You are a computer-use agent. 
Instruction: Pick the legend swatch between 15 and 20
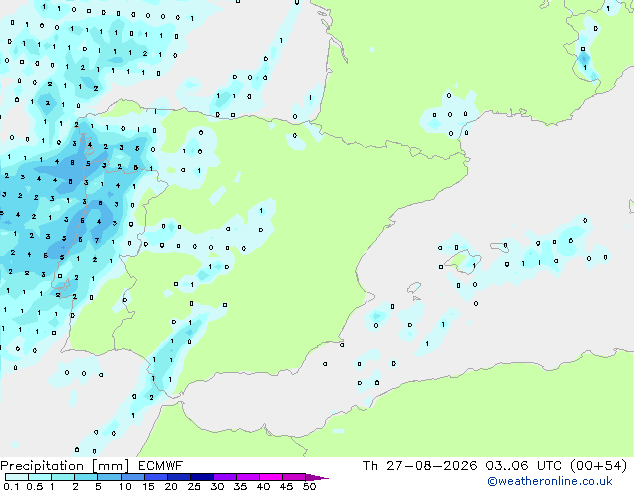[x=156, y=477]
